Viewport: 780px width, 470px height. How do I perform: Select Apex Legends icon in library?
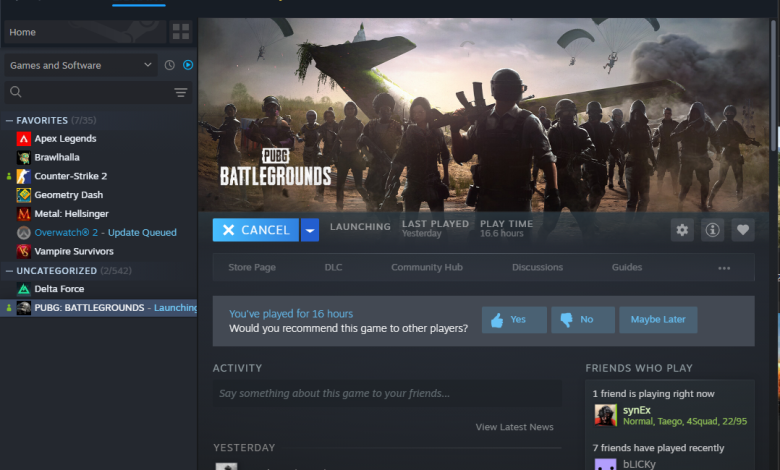coord(23,139)
